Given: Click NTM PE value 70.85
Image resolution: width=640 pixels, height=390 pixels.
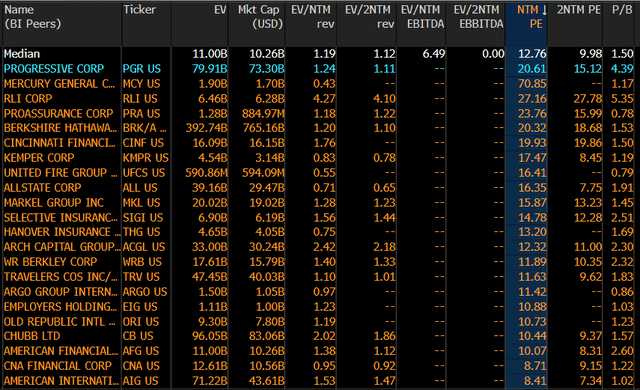Looking at the screenshot, I should pyautogui.click(x=532, y=84).
